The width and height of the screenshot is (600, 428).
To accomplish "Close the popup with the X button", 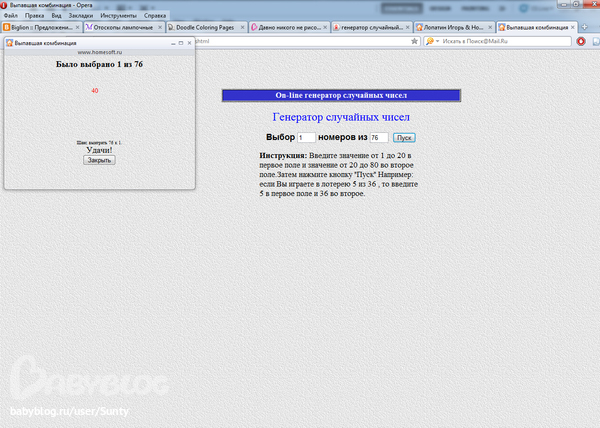I will click(190, 44).
